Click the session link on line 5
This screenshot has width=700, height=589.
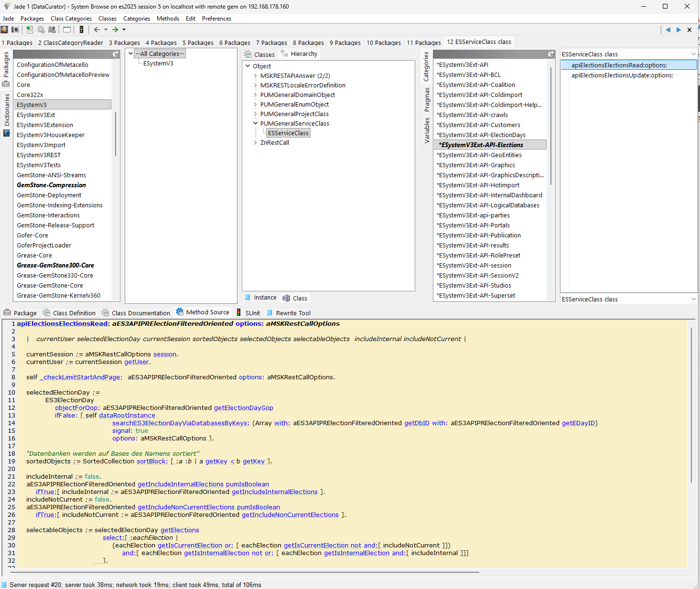pyautogui.click(x=165, y=354)
